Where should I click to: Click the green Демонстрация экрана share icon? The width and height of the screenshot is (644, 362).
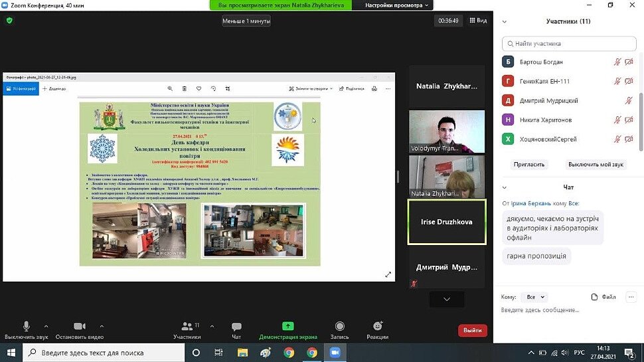[x=287, y=326]
